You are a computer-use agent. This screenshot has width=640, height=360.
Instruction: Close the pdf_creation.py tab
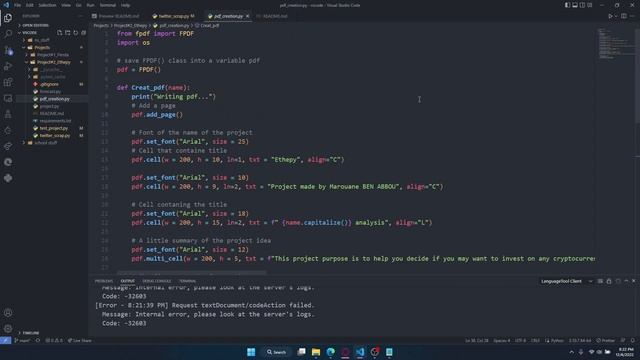(x=247, y=16)
